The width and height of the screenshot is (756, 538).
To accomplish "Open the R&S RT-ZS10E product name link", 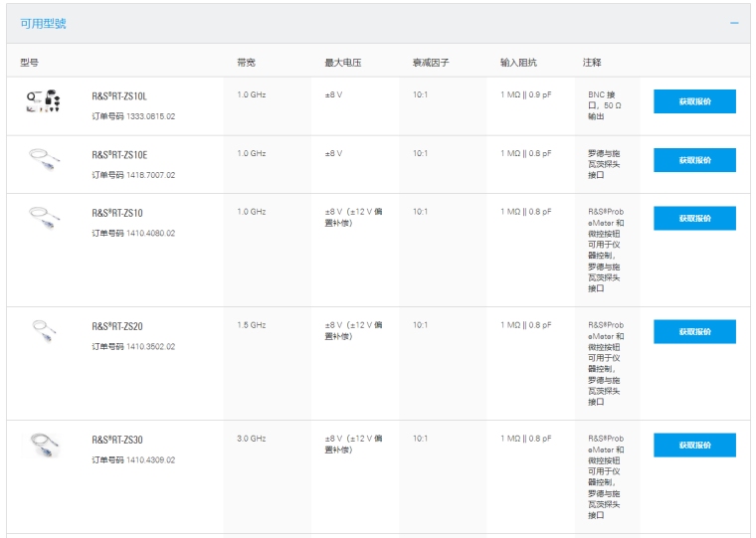I will click(119, 155).
